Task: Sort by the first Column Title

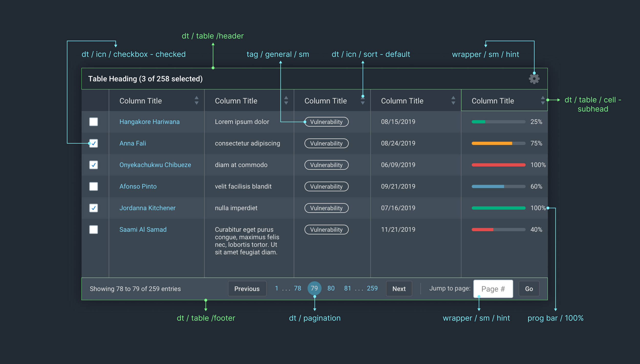Action: point(196,101)
